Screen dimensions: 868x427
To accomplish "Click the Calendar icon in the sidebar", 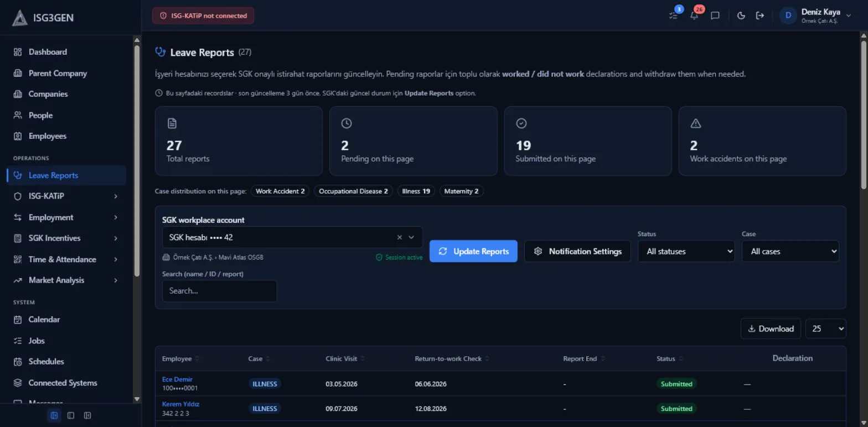I will [18, 320].
